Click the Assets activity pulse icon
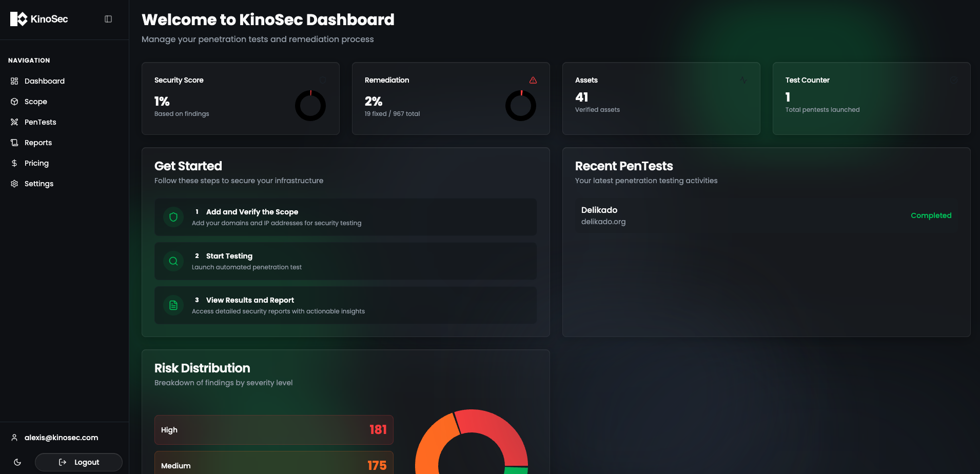 pos(743,80)
